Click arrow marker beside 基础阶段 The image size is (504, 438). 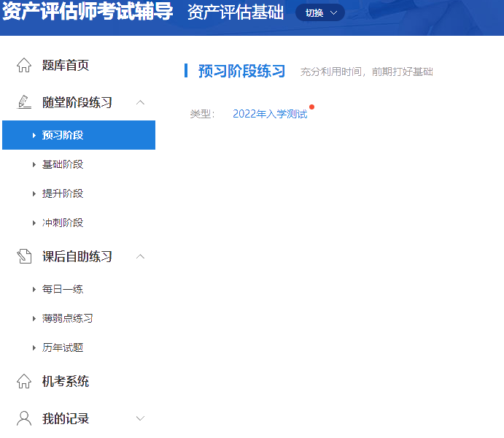34,165
